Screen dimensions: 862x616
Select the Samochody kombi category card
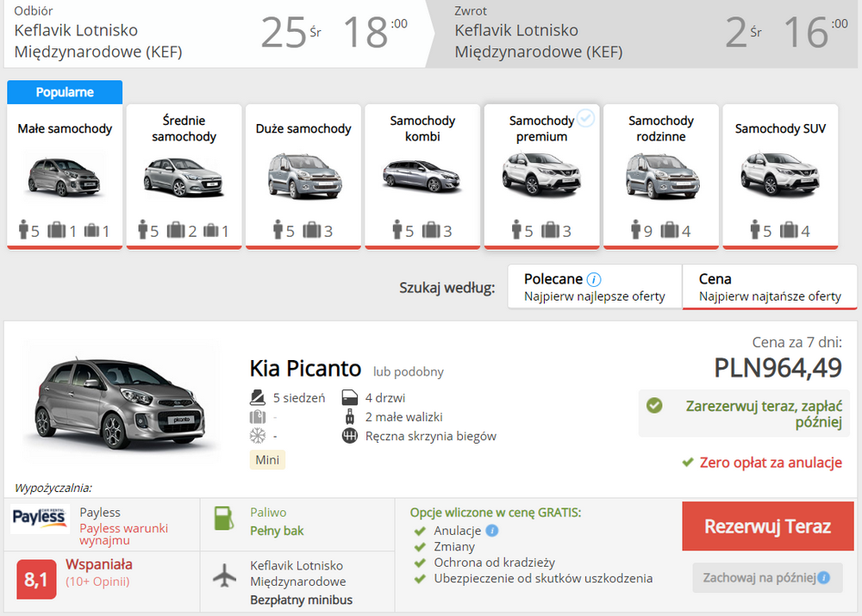click(422, 177)
